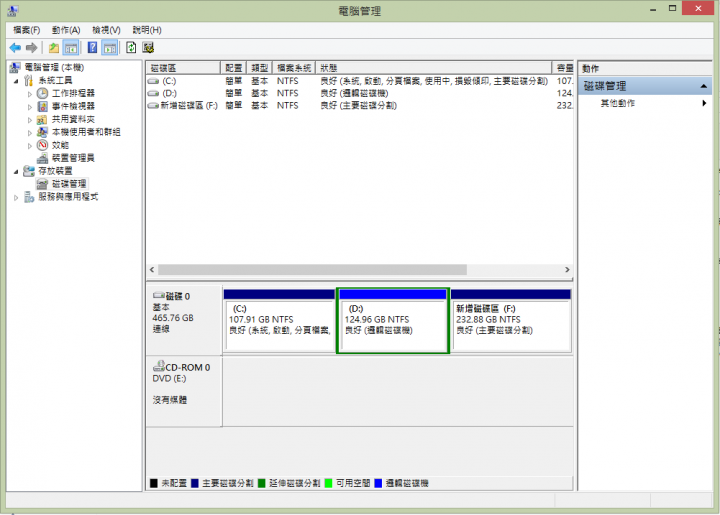Expand the 本機使用者和群組 node arrow
Viewport: 720px width, 515px height.
(29, 133)
